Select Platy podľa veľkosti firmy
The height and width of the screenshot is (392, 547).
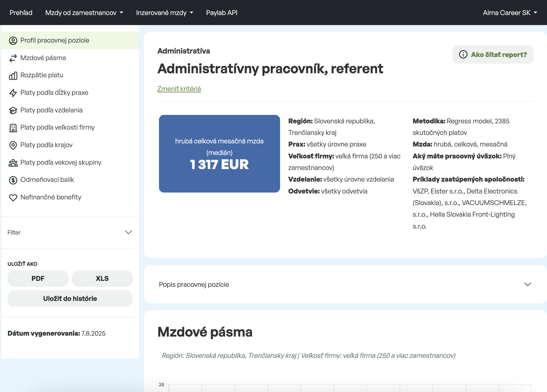70,127
